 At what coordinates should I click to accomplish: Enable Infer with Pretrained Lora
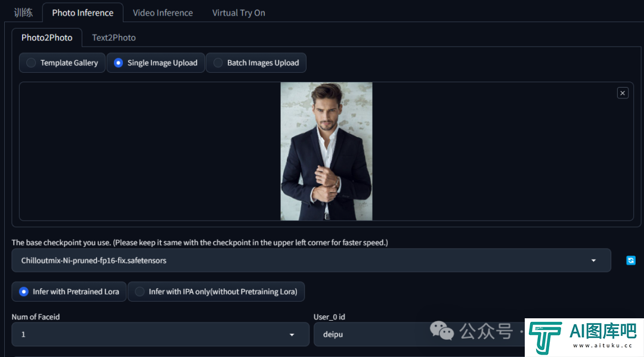[69, 292]
